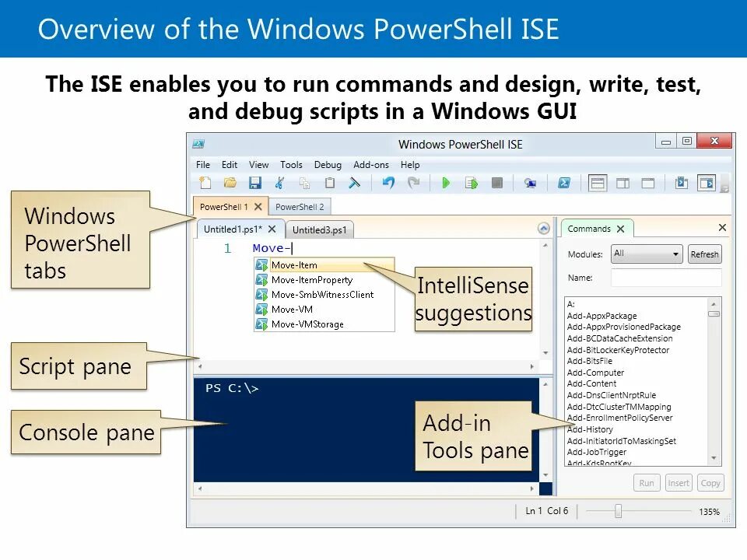Choose Move-ItemProperty suggestion
Viewport: 747px width, 560px height.
tap(324, 280)
